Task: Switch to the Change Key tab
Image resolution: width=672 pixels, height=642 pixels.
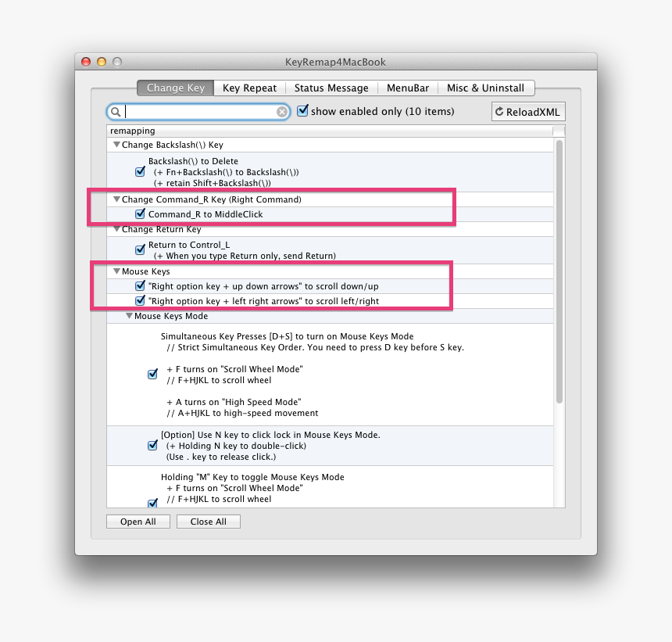Action: click(x=175, y=88)
